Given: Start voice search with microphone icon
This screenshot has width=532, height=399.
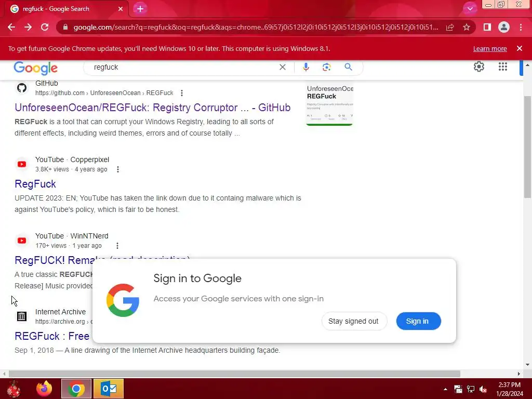Looking at the screenshot, I should [305, 67].
